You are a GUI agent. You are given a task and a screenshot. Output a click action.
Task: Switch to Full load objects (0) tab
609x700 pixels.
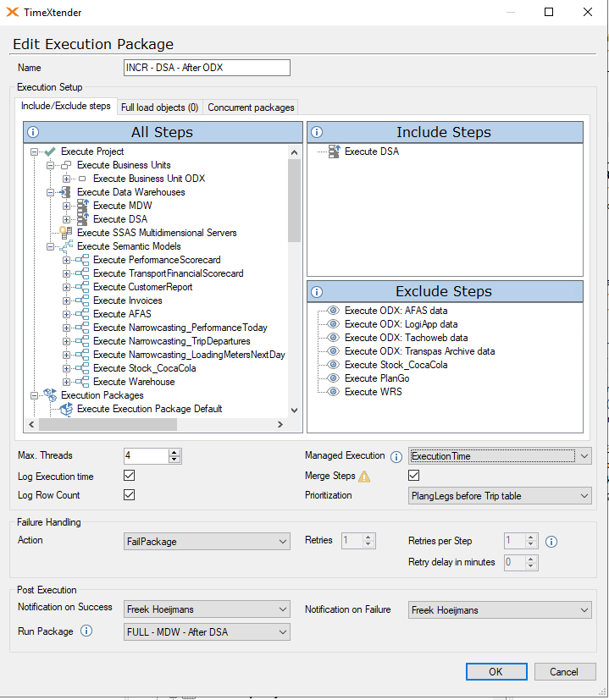159,107
